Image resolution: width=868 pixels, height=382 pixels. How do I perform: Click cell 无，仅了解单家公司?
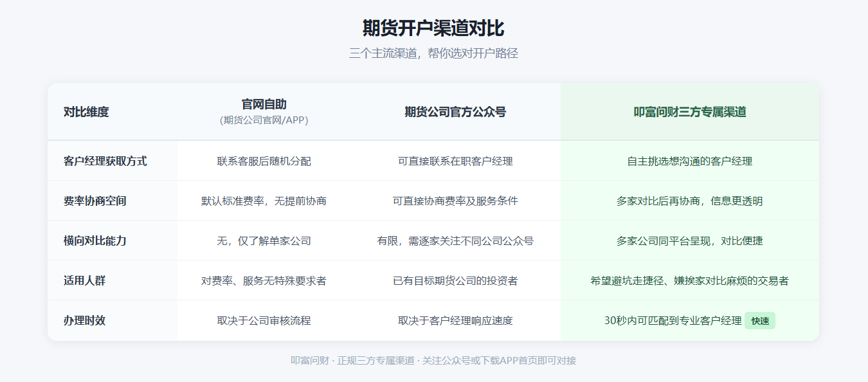(264, 241)
